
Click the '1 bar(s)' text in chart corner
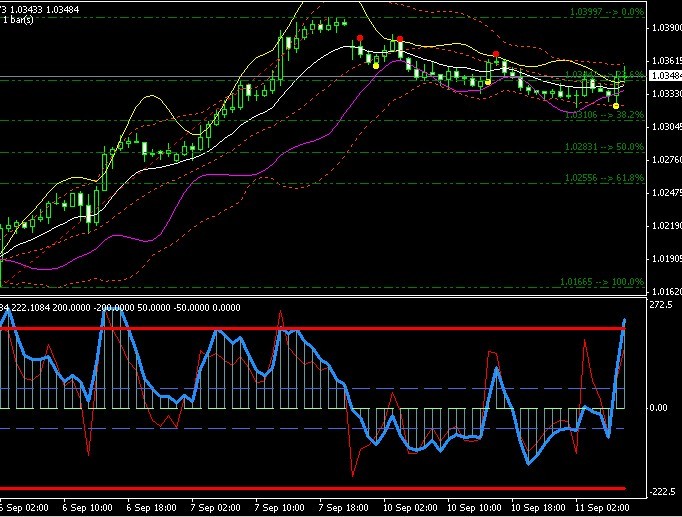17,20
